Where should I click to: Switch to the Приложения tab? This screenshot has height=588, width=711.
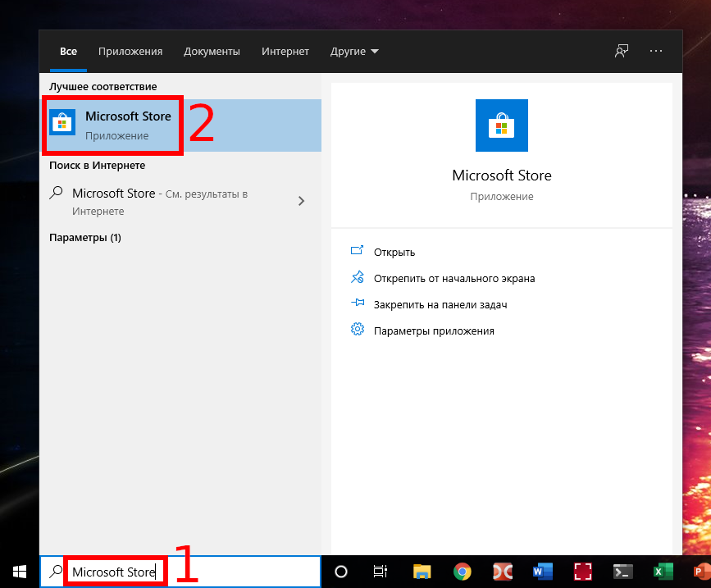coord(130,51)
